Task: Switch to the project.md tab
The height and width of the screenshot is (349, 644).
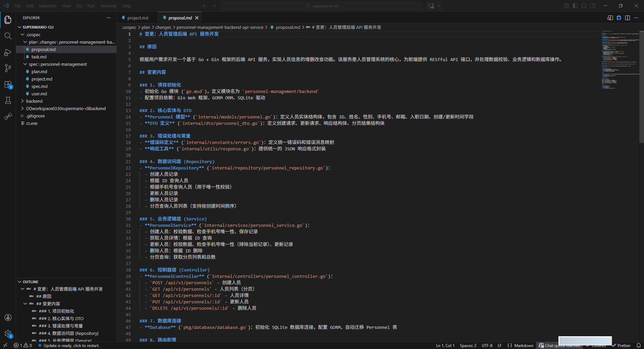Action: tap(138, 18)
